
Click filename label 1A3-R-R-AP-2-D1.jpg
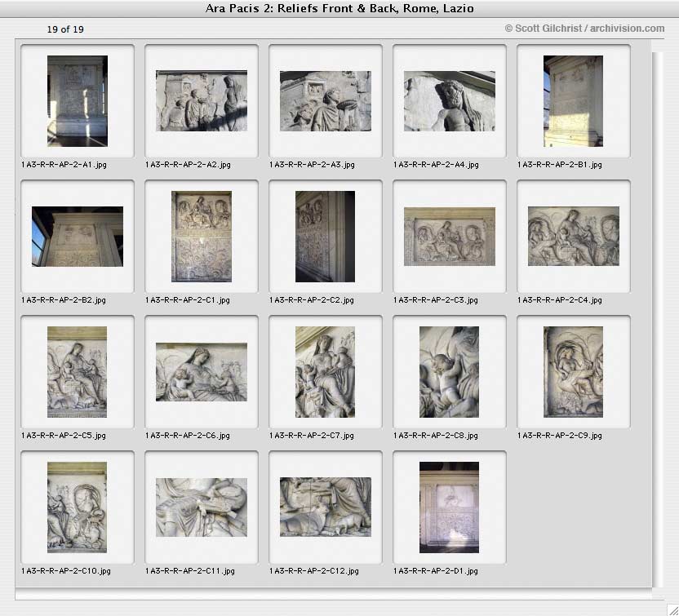436,571
